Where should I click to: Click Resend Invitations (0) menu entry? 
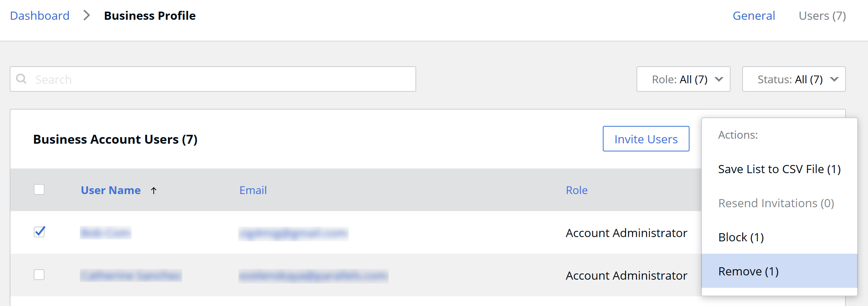(776, 203)
